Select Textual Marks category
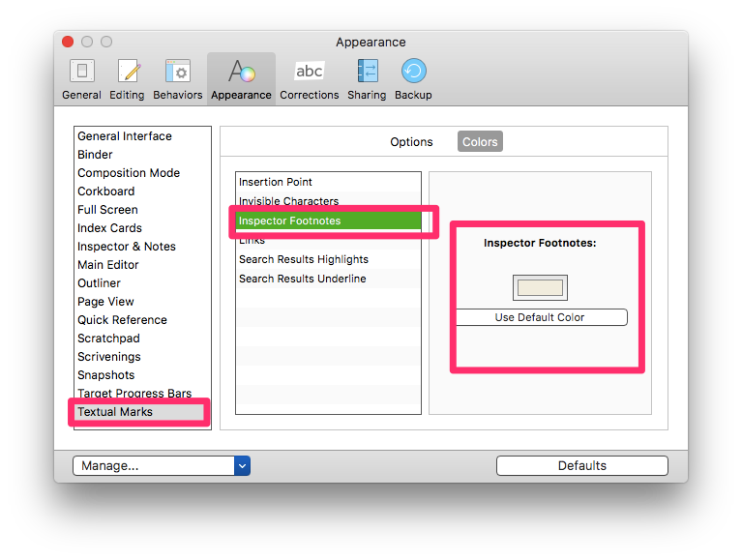 tap(140, 412)
